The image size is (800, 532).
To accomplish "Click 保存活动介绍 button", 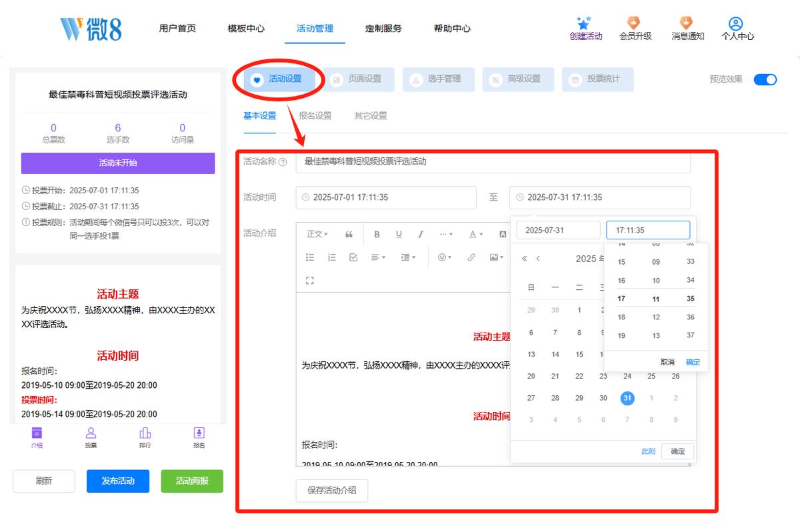I will pyautogui.click(x=332, y=491).
